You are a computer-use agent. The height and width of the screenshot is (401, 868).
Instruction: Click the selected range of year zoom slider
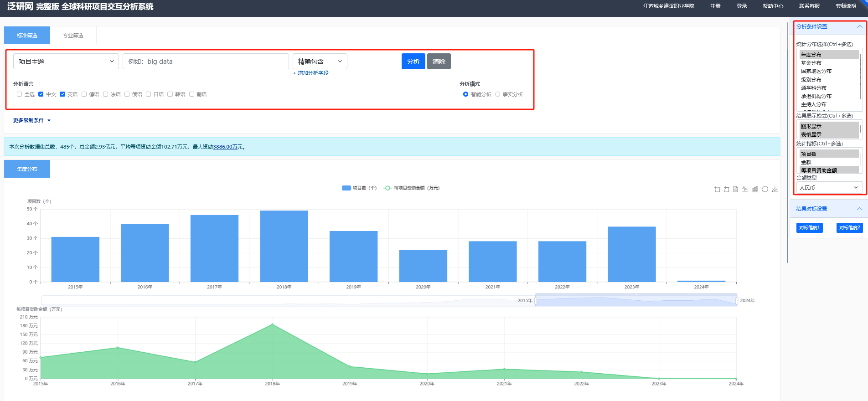(x=636, y=301)
